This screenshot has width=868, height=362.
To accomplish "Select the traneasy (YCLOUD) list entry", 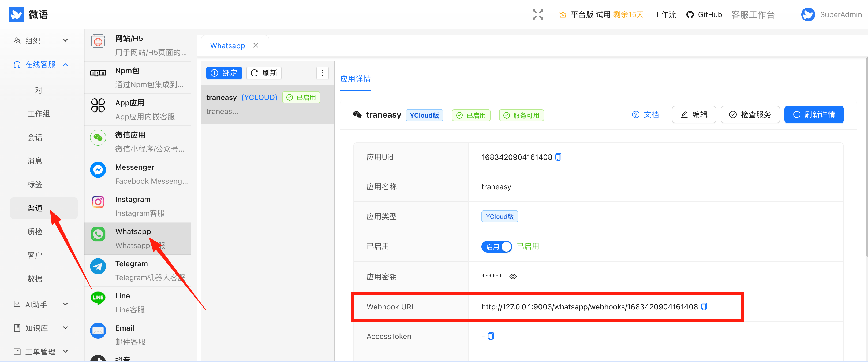I will coord(268,104).
